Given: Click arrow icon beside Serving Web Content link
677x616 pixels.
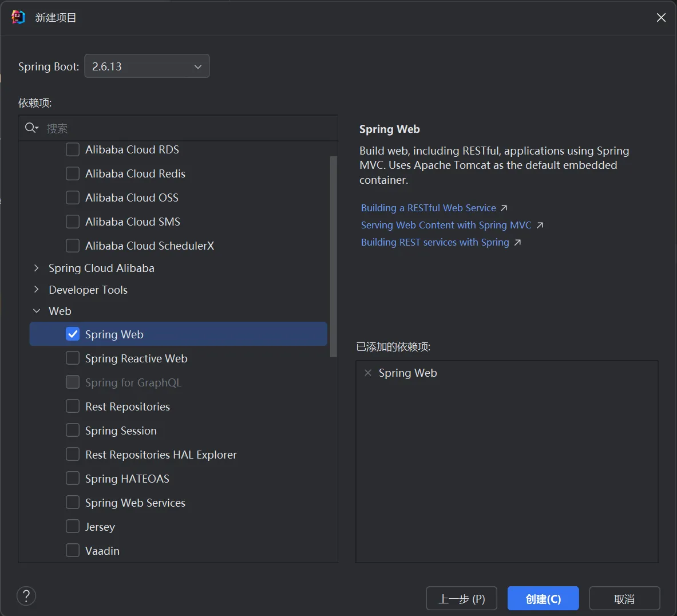Looking at the screenshot, I should [x=539, y=226].
